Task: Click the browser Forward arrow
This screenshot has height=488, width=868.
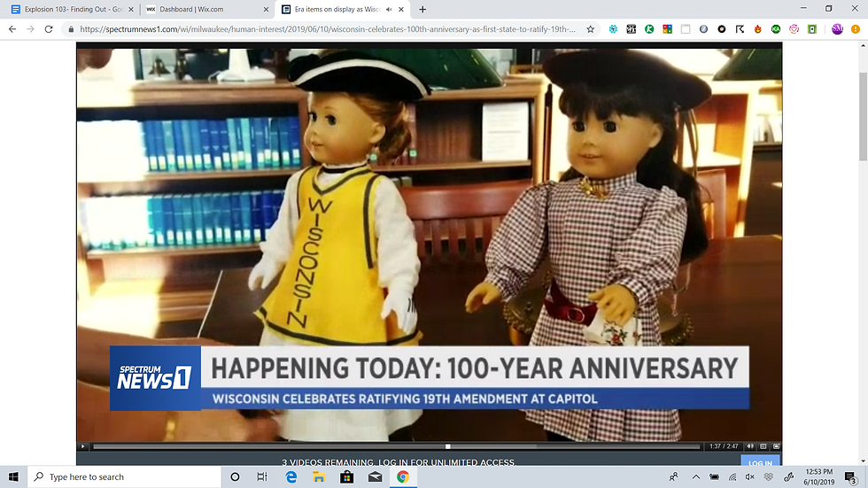Action: (x=30, y=28)
